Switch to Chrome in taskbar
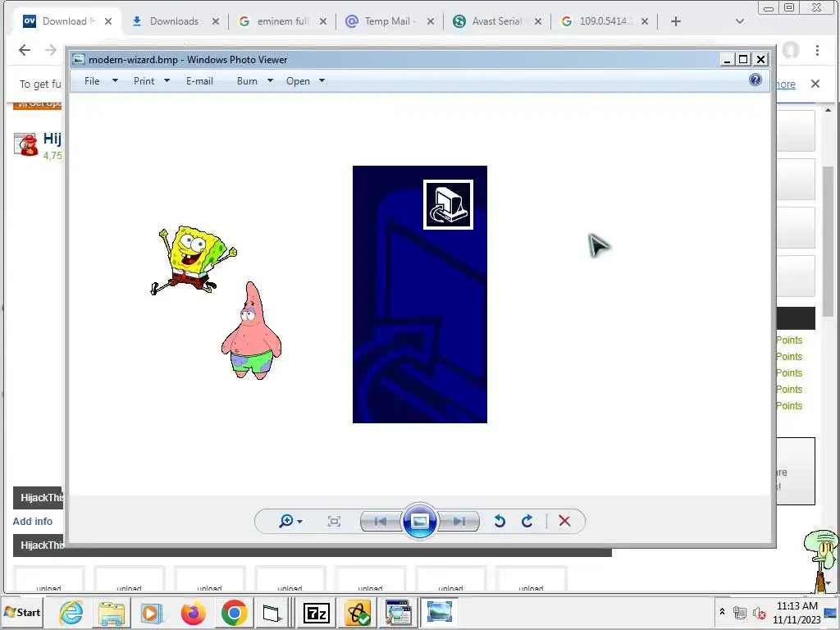This screenshot has width=840, height=630. point(234,612)
